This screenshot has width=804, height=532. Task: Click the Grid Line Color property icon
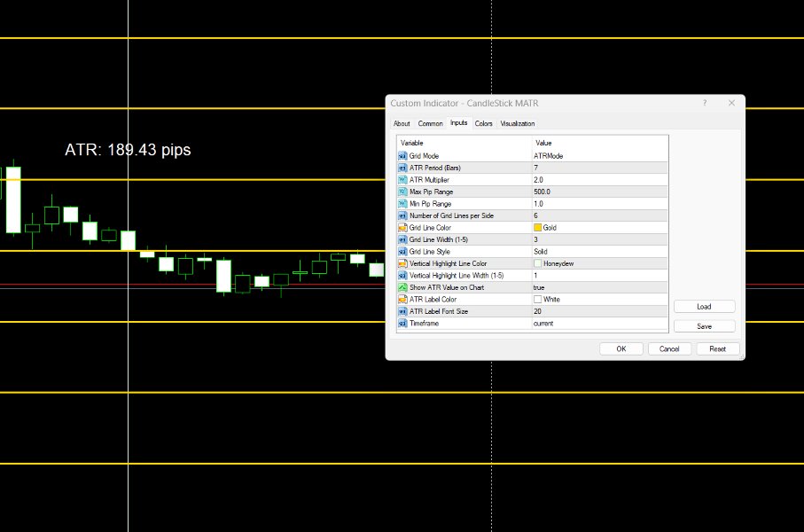click(402, 227)
